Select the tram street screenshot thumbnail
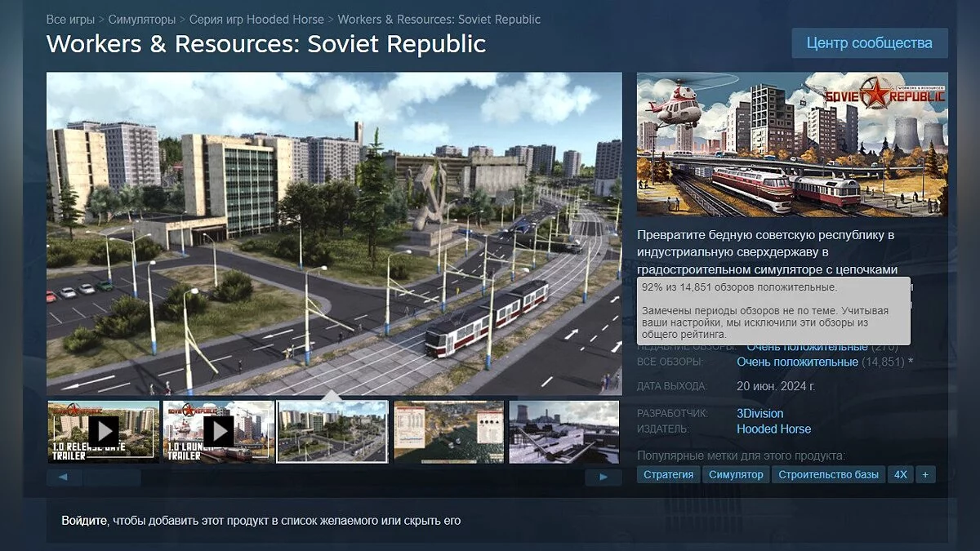The image size is (980, 551). point(332,431)
